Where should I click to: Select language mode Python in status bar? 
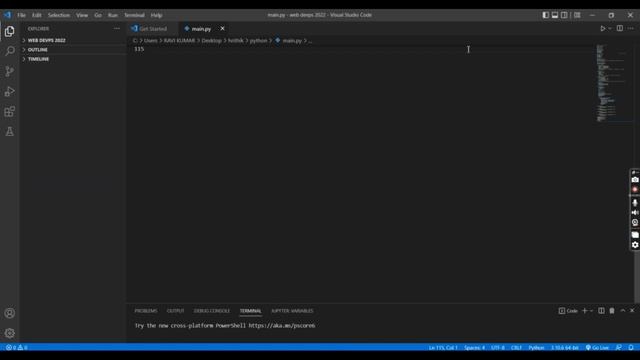click(x=536, y=347)
